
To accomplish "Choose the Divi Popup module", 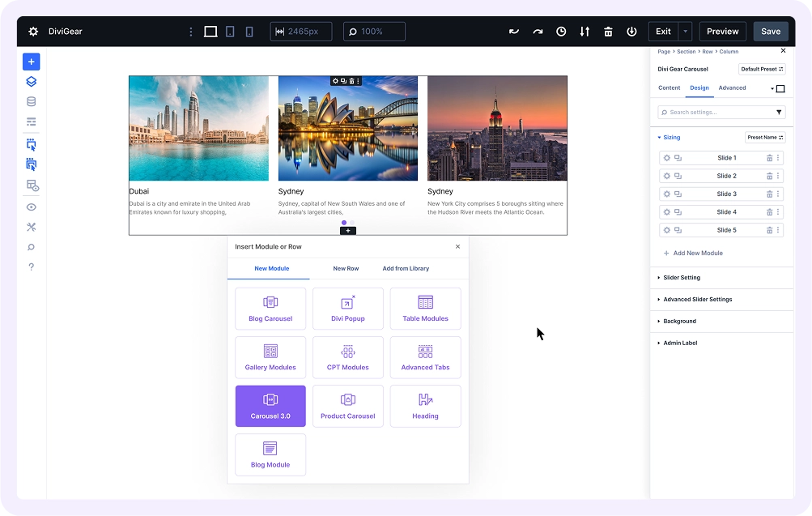I will (348, 309).
